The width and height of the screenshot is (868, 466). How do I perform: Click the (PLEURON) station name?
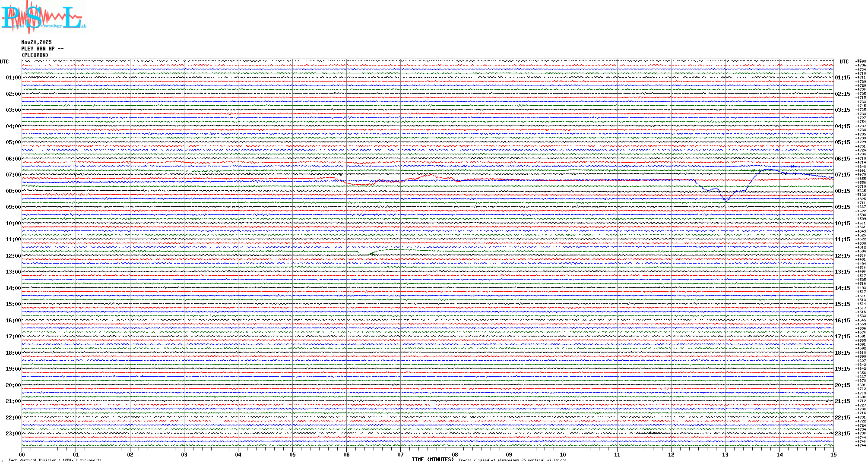coord(35,55)
